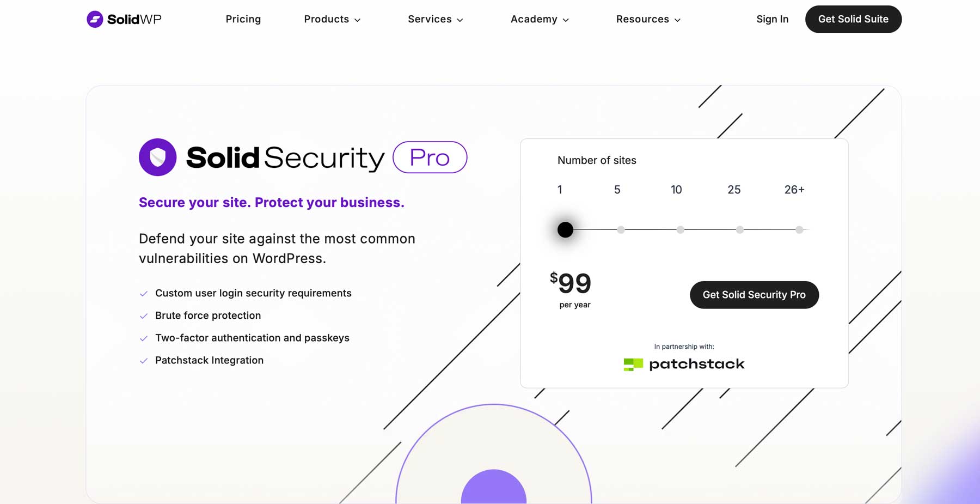Click the checkmark beside Brute force protection
Image resolution: width=980 pixels, height=504 pixels.
click(144, 315)
